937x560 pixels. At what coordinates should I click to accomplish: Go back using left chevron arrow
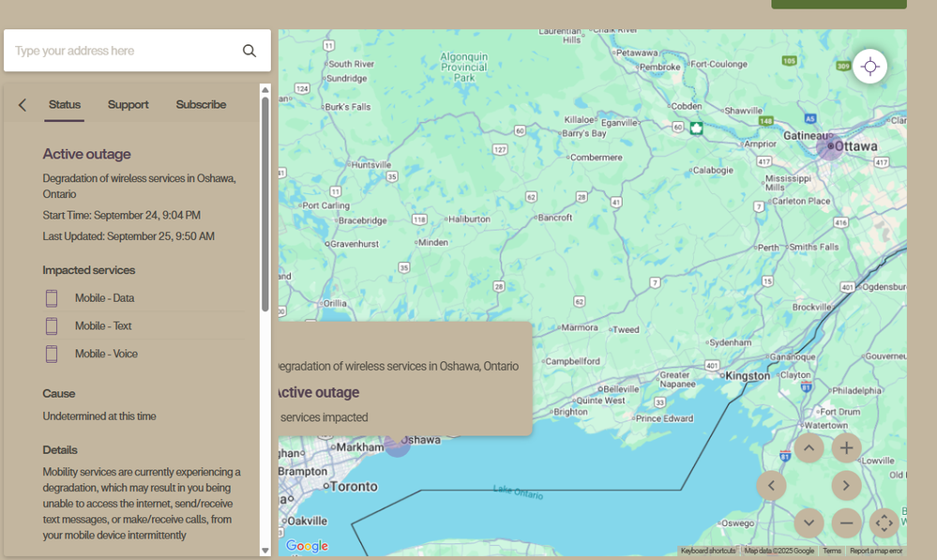(23, 105)
